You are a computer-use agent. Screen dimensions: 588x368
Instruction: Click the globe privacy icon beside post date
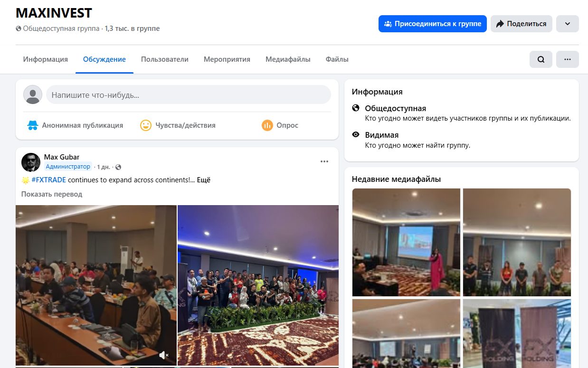[x=118, y=167]
